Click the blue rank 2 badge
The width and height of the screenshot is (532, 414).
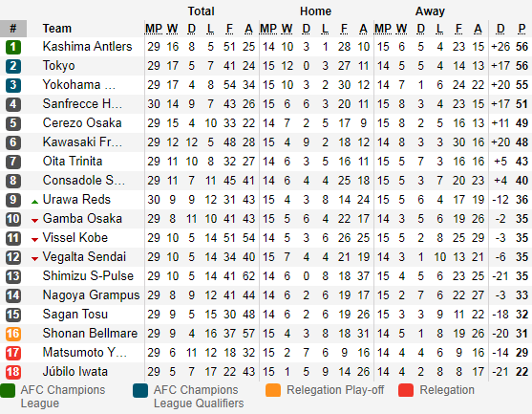pyautogui.click(x=13, y=66)
